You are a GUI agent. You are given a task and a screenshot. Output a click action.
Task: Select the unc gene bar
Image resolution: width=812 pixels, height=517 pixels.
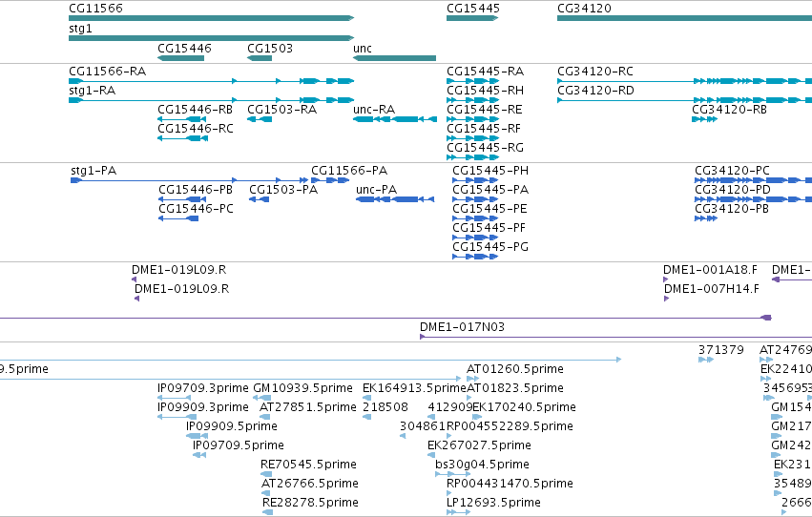(395, 58)
